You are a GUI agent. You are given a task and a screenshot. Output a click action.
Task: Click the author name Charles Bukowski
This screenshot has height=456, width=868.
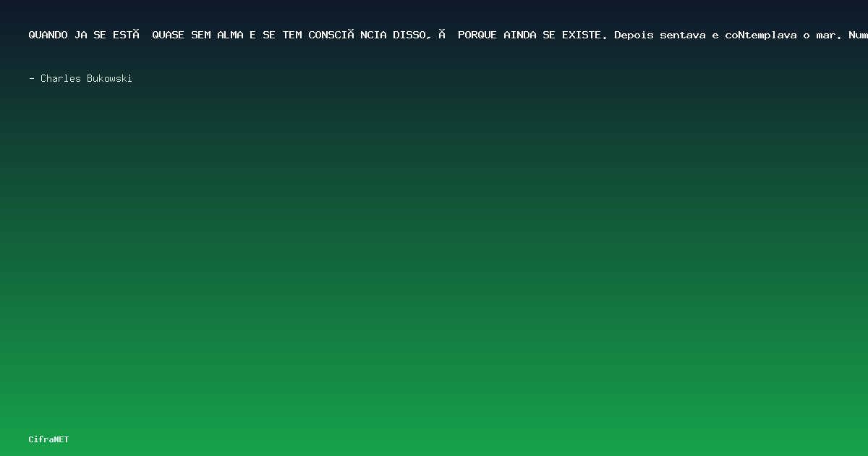click(86, 78)
